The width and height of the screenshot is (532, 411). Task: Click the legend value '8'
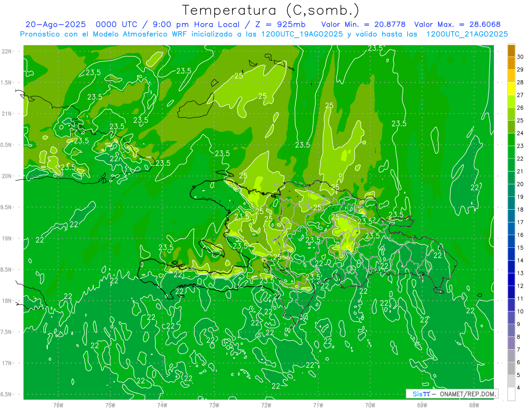(519, 337)
